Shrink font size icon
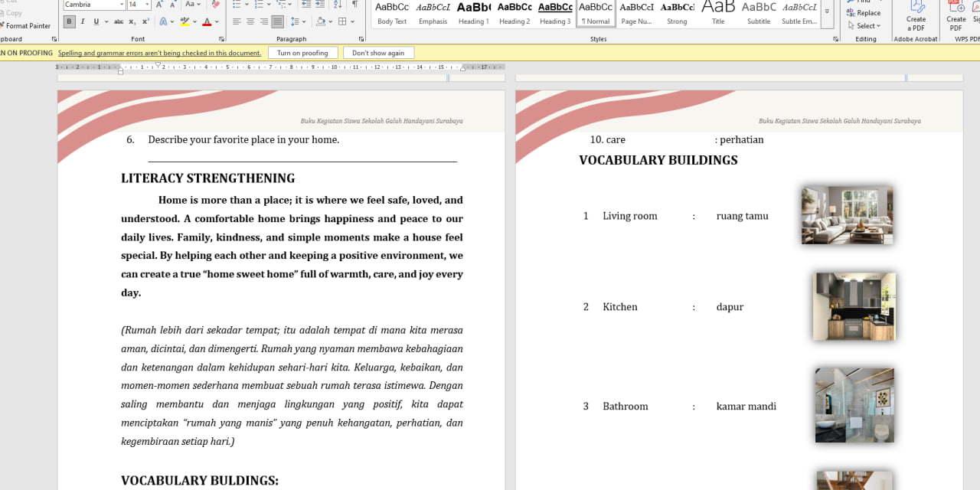 173,5
